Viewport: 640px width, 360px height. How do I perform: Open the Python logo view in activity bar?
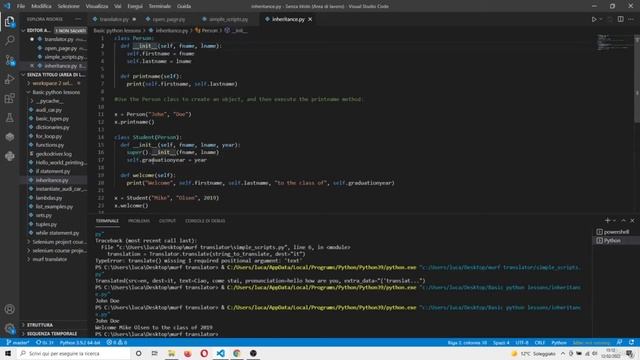(9, 156)
